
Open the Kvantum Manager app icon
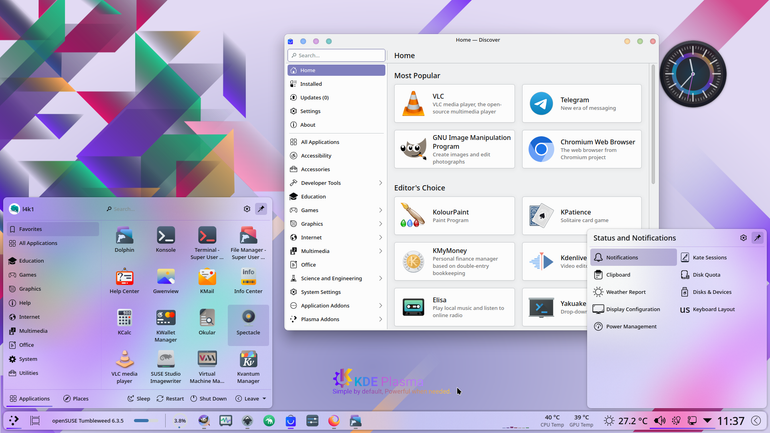[x=248, y=366]
